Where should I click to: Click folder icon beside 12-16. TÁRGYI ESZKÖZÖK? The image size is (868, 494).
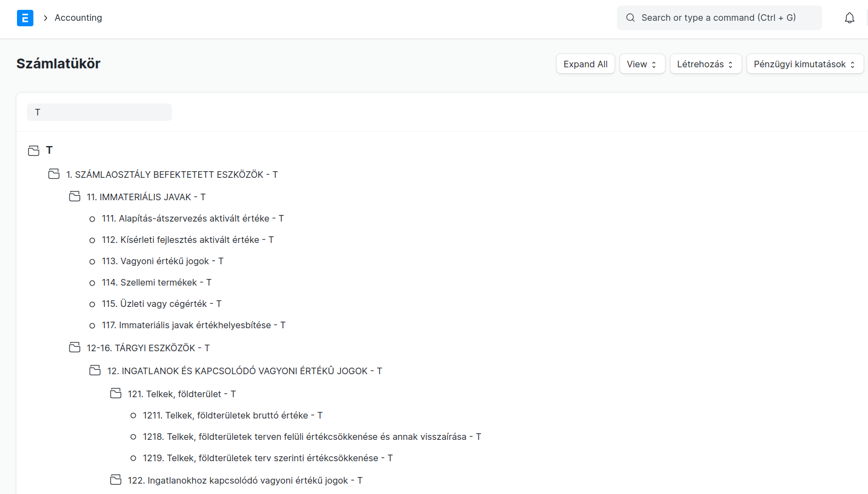coord(74,347)
